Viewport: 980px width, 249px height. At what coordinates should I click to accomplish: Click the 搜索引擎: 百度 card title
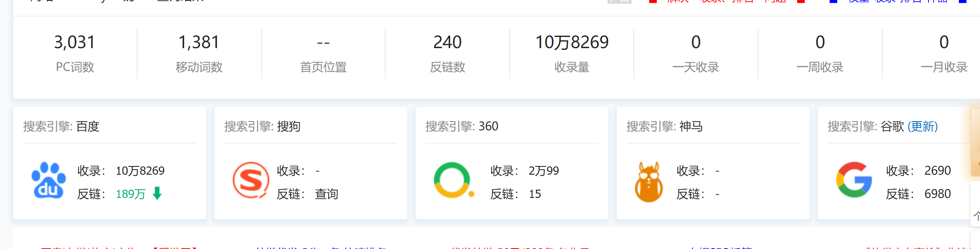tap(62, 126)
